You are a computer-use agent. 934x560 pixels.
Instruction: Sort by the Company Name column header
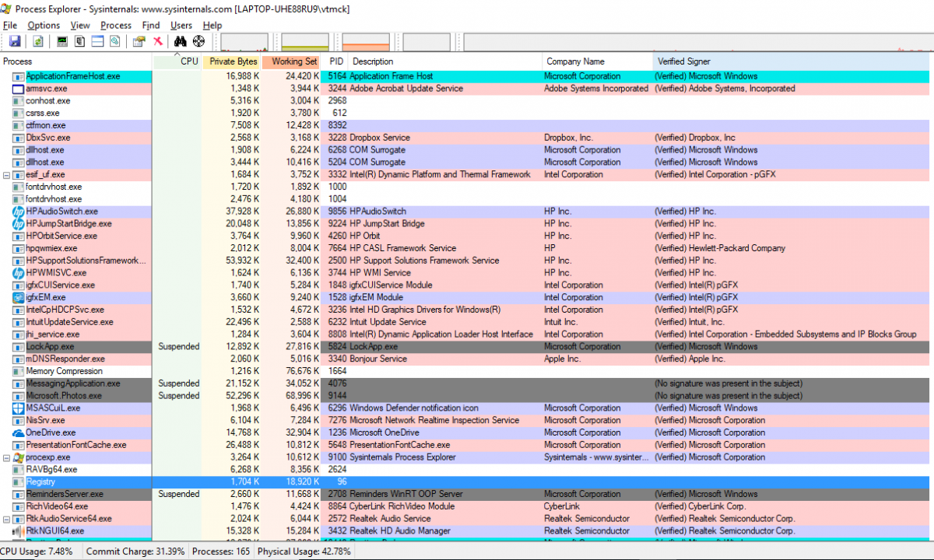tap(598, 61)
